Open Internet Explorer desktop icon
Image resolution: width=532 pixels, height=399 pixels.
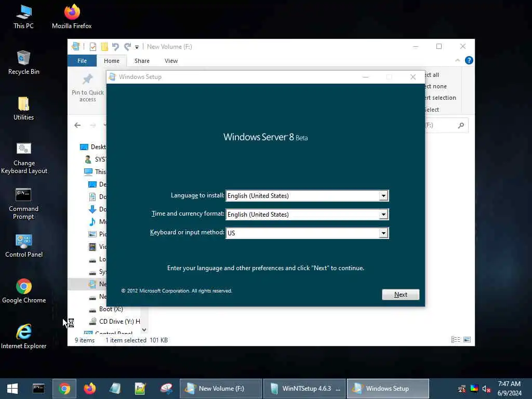pos(23,337)
